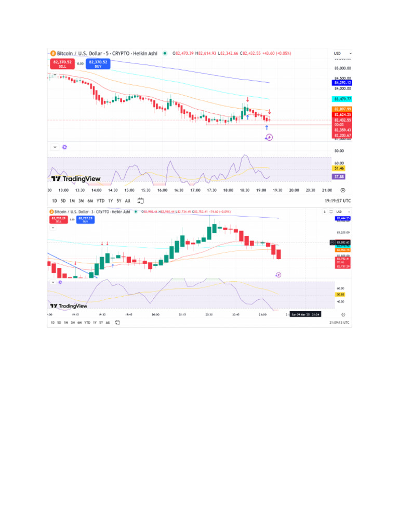Select the YTD range tab on top chart
The width and height of the screenshot is (399, 532).
coord(100,200)
